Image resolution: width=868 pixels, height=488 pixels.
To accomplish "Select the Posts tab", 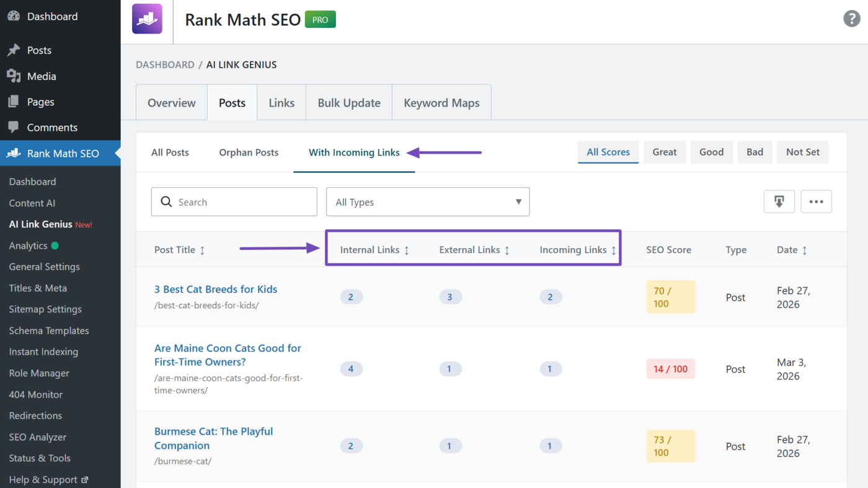I will [232, 103].
